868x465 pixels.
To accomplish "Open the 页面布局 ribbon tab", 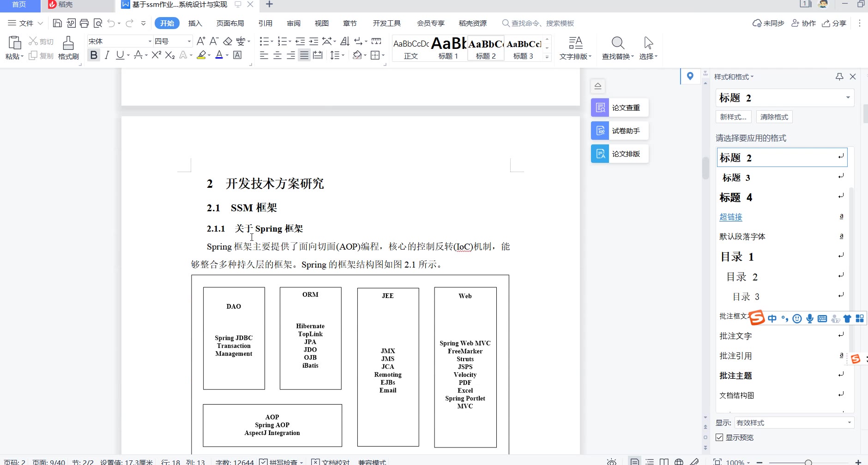I will click(x=230, y=23).
